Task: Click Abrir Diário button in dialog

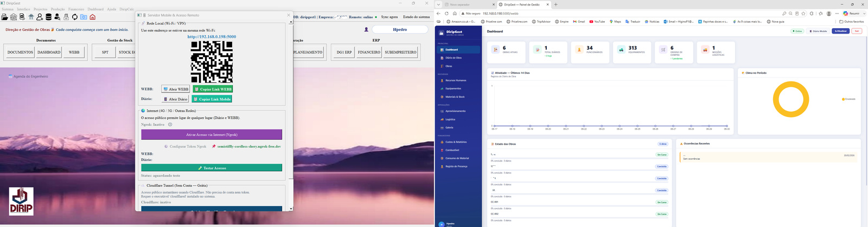Action: pyautogui.click(x=175, y=99)
